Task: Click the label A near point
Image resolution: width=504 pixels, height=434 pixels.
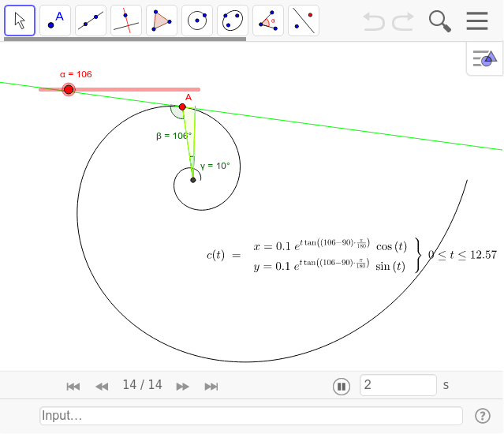Action: coord(189,97)
